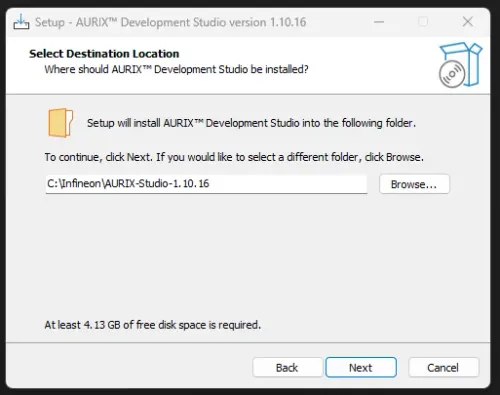Click the title bar text Setup - AURIX
500x395 pixels.
[x=170, y=22]
